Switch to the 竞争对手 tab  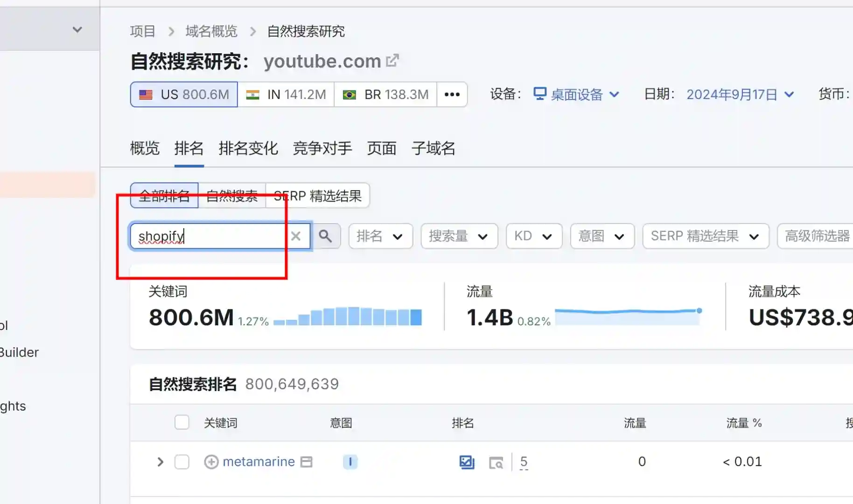click(x=322, y=148)
